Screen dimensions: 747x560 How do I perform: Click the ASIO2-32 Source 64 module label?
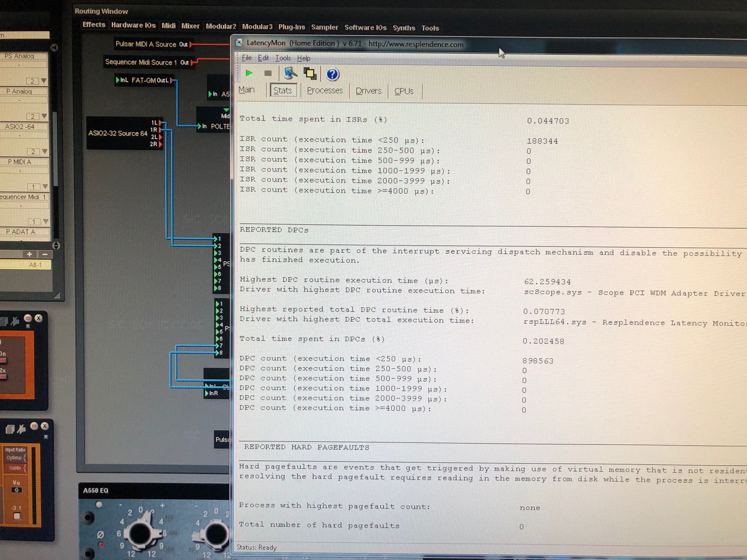pos(118,133)
